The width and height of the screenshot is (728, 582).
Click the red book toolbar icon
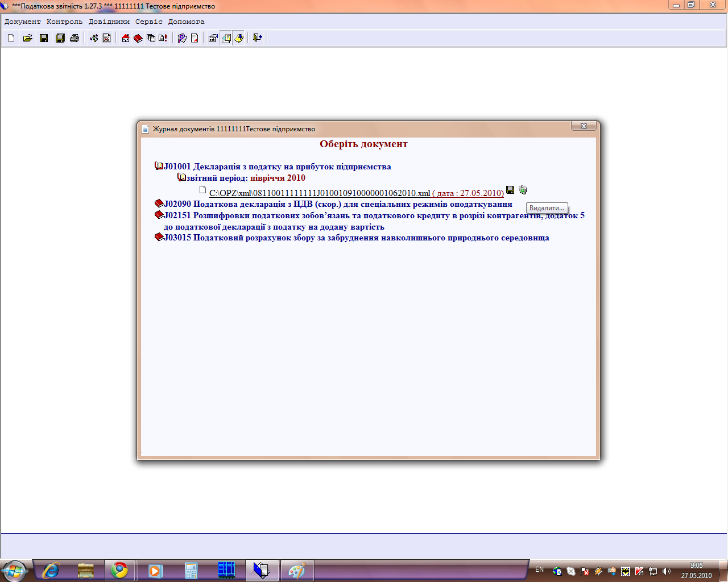pyautogui.click(x=138, y=38)
